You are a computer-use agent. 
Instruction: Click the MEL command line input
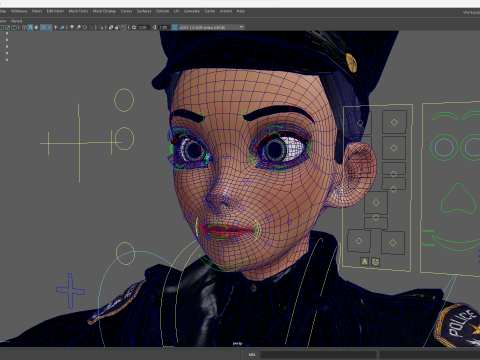(318, 355)
